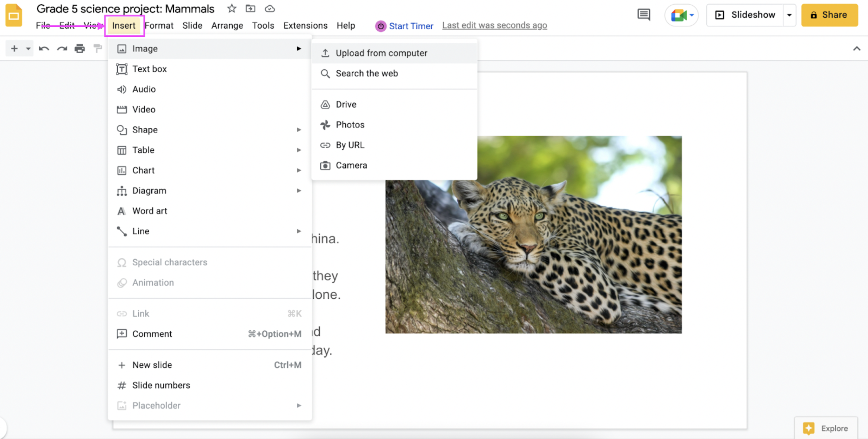Image resolution: width=868 pixels, height=439 pixels.
Task: Choose New slide menu entry
Action: click(210, 365)
